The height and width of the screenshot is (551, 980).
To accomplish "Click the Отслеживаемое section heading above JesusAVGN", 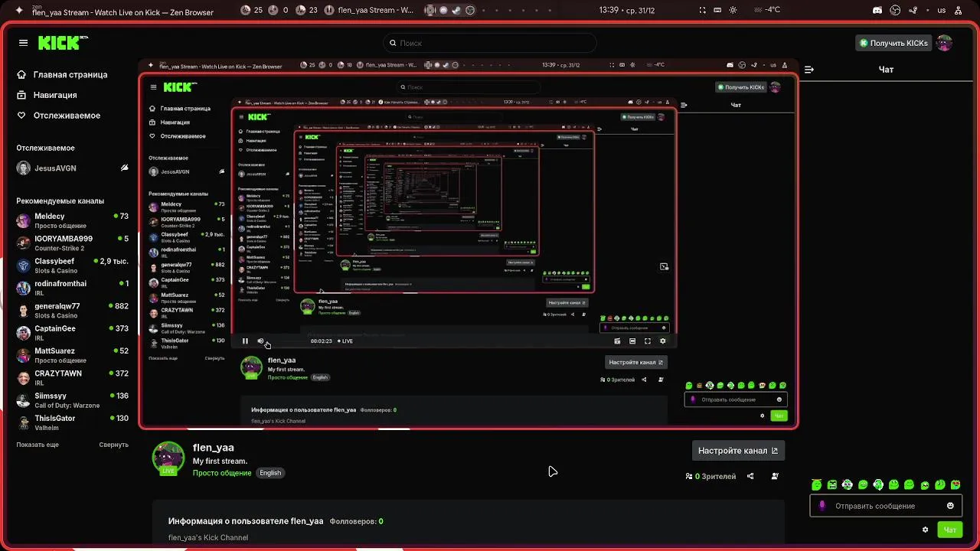I will pos(46,148).
